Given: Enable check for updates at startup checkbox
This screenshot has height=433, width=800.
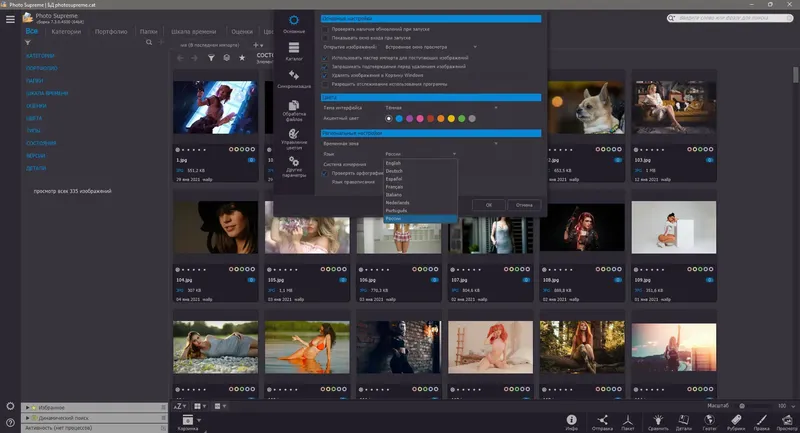Looking at the screenshot, I should point(325,28).
